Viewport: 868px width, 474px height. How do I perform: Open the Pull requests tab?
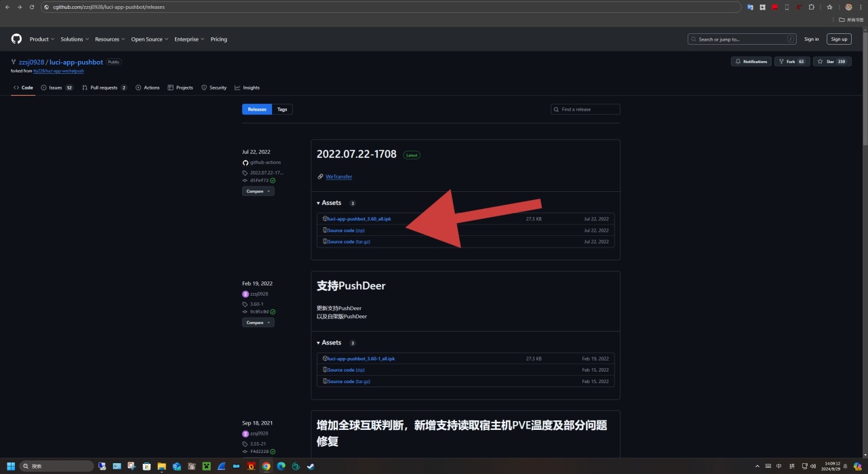click(104, 87)
